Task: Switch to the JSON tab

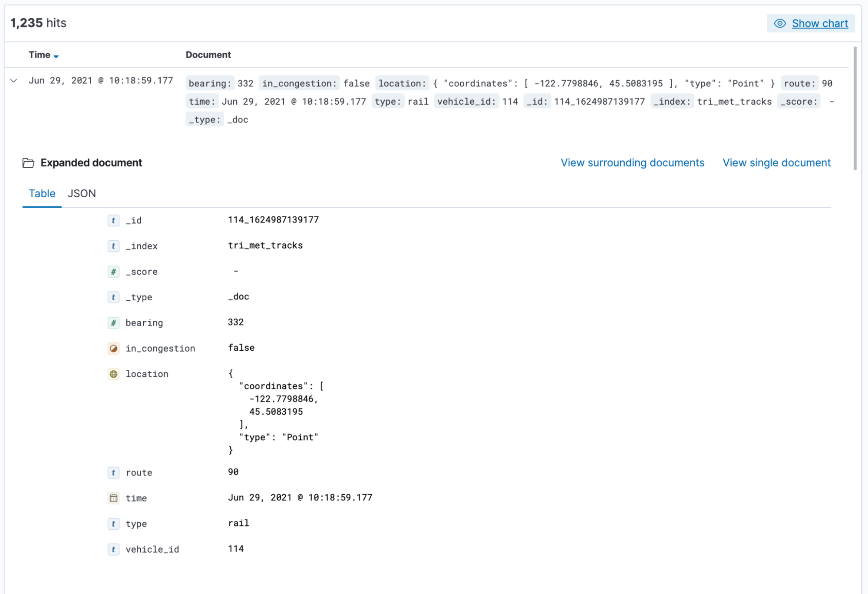Action: (82, 193)
